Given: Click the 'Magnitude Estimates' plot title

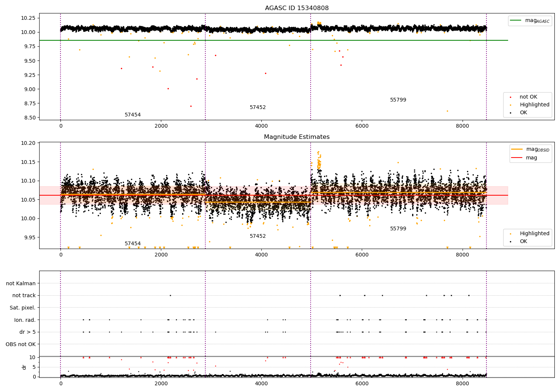Looking at the screenshot, I should [297, 137].
